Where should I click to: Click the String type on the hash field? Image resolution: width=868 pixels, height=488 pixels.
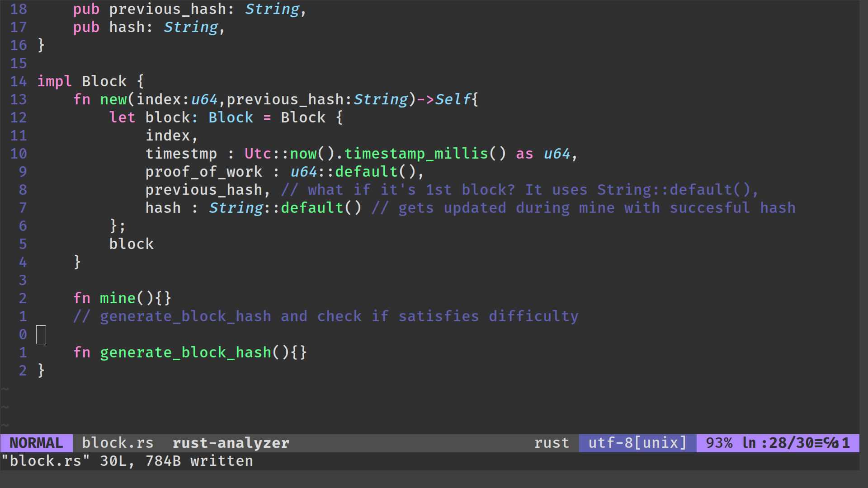click(x=236, y=208)
